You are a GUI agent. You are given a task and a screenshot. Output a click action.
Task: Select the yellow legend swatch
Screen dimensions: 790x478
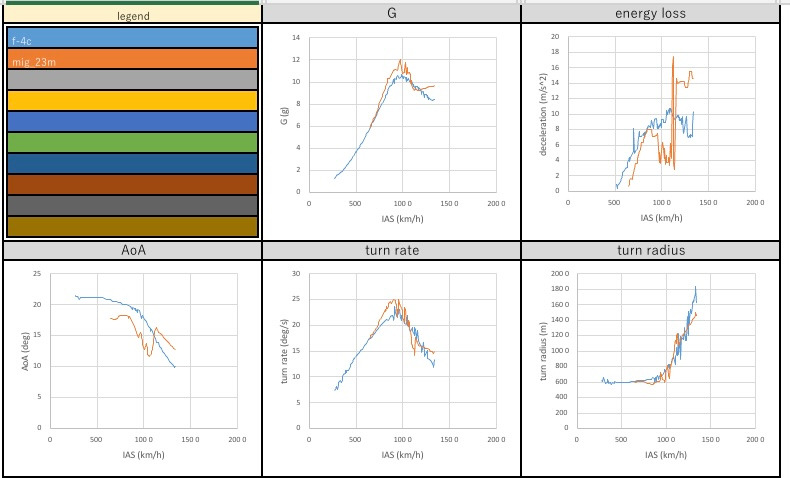[132, 100]
